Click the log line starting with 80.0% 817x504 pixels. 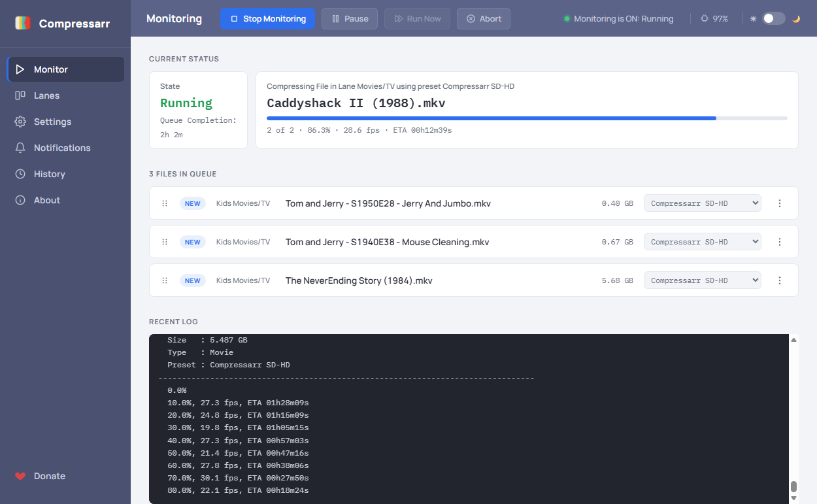pyautogui.click(x=238, y=490)
